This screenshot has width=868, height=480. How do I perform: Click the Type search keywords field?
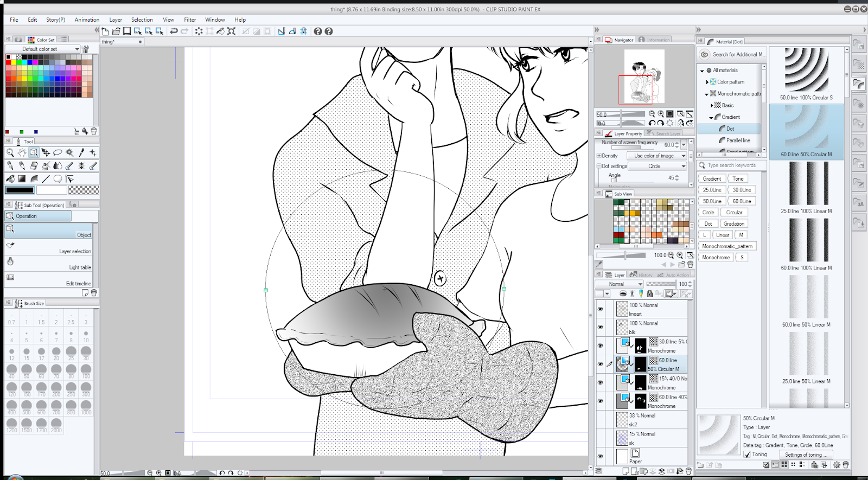[731, 165]
